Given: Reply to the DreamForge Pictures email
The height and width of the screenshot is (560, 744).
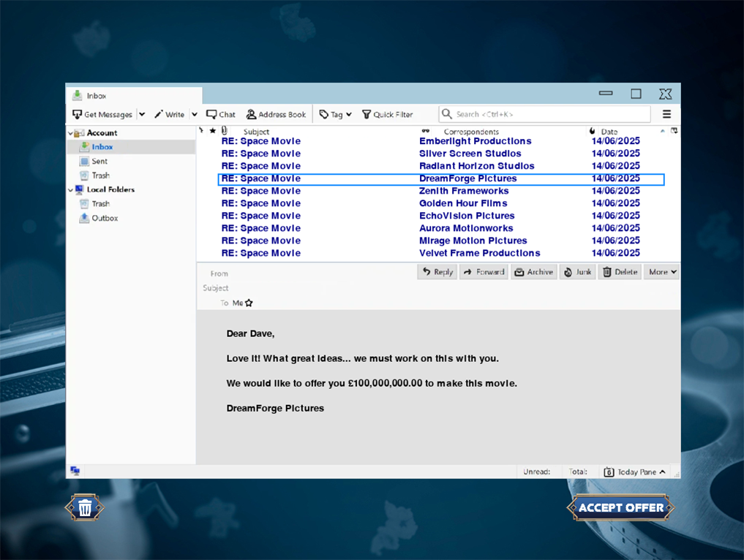Looking at the screenshot, I should point(437,272).
